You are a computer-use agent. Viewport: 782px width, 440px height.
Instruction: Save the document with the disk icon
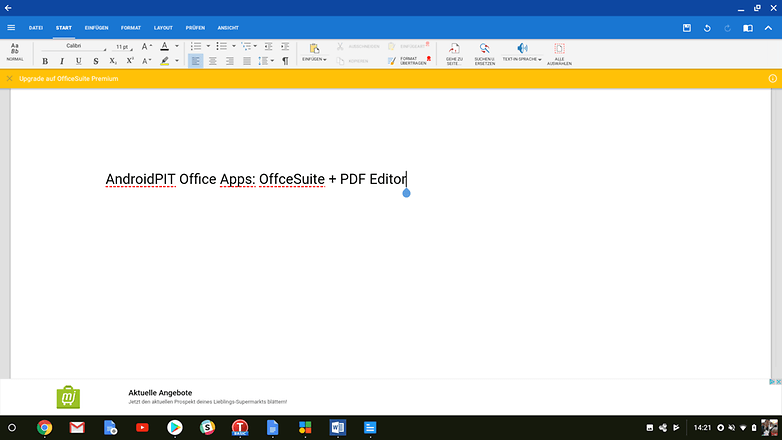(687, 28)
